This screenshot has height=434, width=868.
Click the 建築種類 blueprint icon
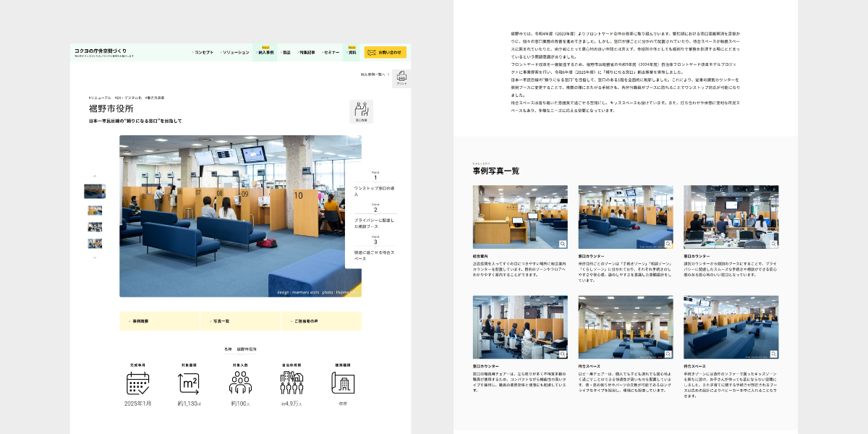[x=343, y=383]
